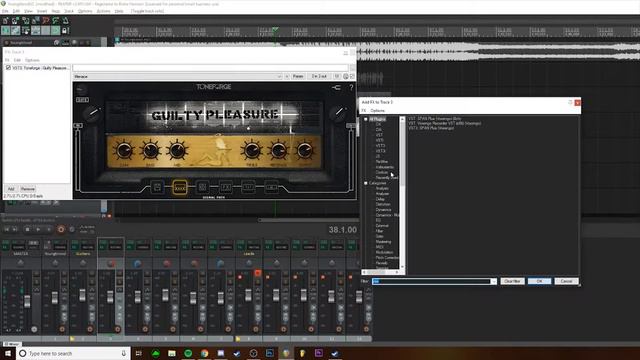640x360 pixels.
Task: Toggle item grouping toolbar icon
Action: tap(16, 31)
